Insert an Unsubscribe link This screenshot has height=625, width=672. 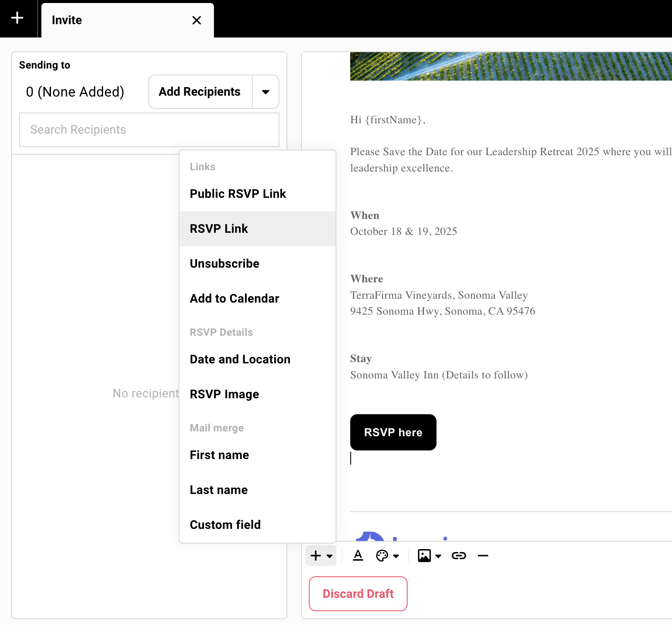224,263
